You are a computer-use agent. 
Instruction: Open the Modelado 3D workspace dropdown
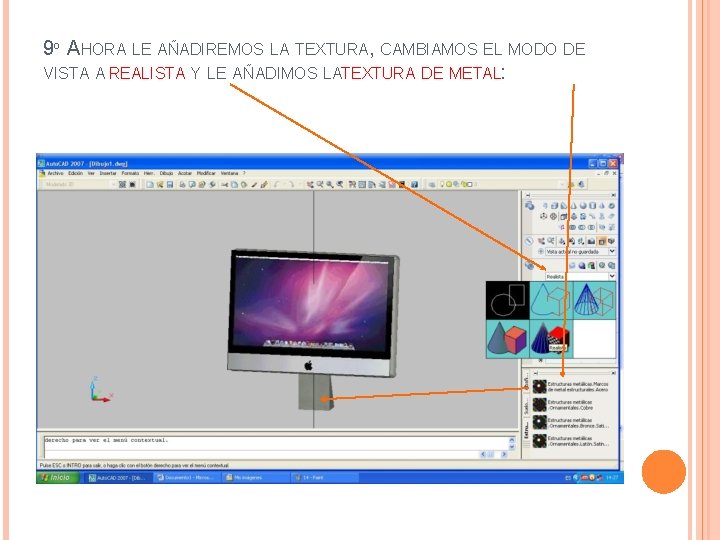[78, 185]
